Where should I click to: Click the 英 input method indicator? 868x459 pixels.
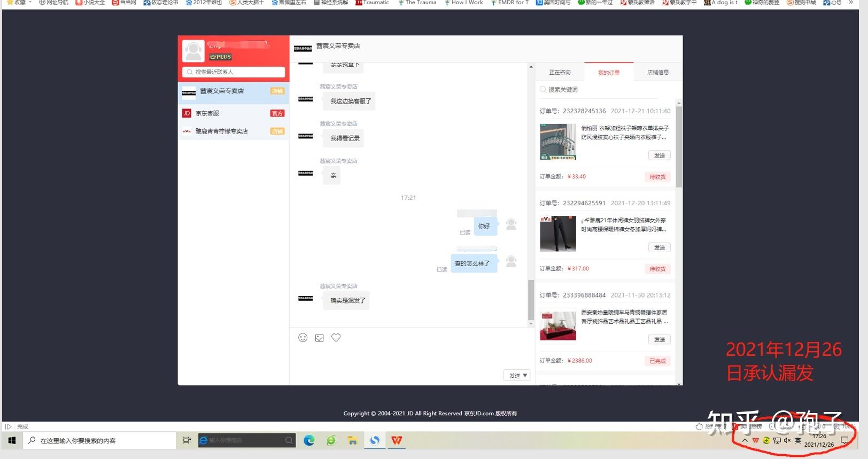coord(798,440)
